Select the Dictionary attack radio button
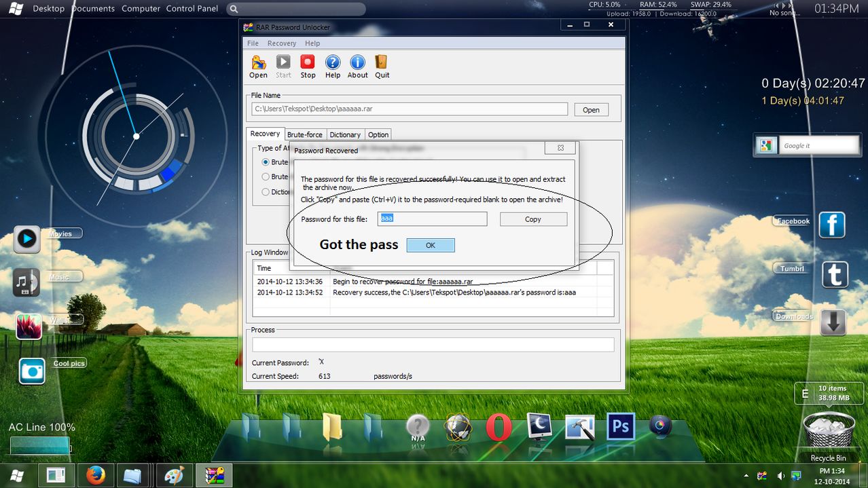Viewport: 868px width, 488px height. [266, 192]
